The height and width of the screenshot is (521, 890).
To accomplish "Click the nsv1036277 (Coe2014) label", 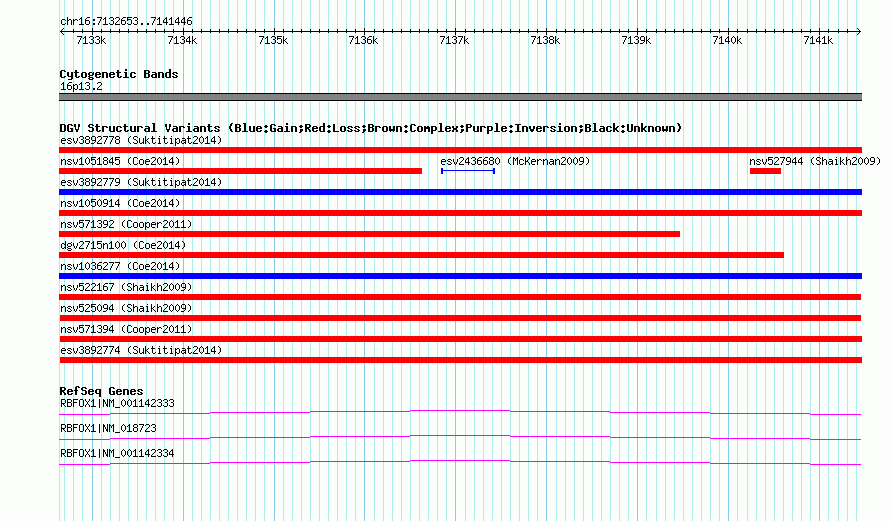I will pyautogui.click(x=120, y=266).
